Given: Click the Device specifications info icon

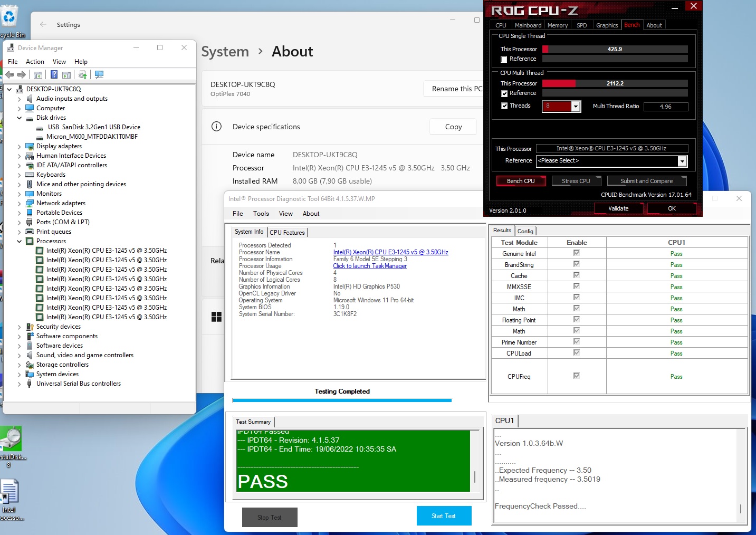Looking at the screenshot, I should coord(216,127).
